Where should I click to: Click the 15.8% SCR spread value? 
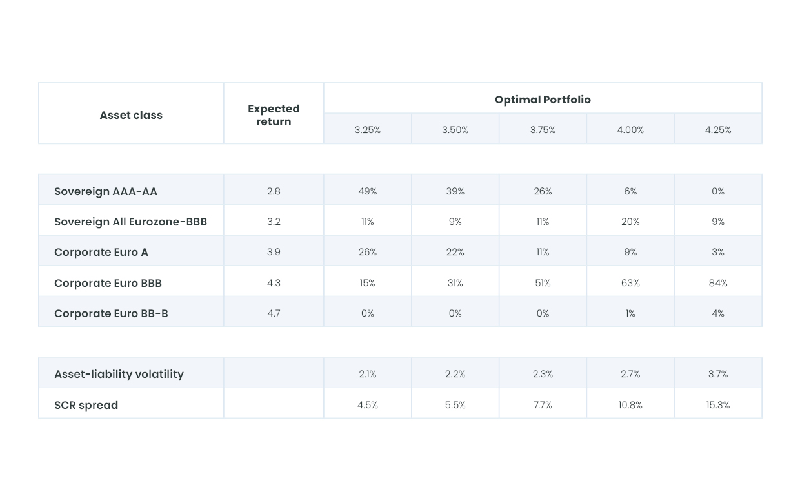(x=717, y=404)
